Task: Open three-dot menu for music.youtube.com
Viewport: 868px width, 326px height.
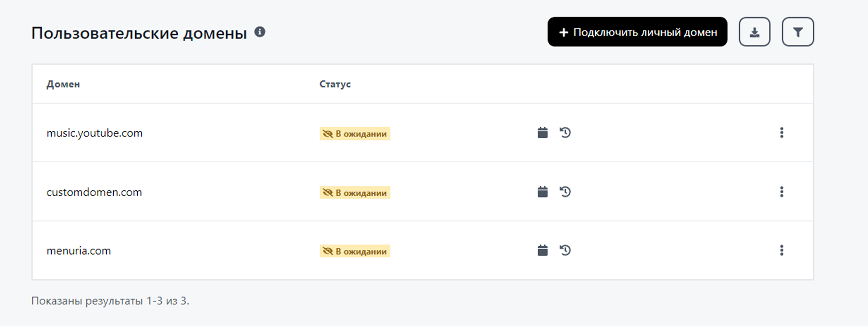Action: [782, 133]
